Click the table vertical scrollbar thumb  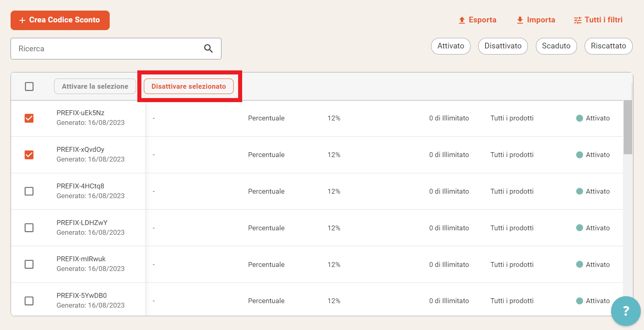point(628,127)
